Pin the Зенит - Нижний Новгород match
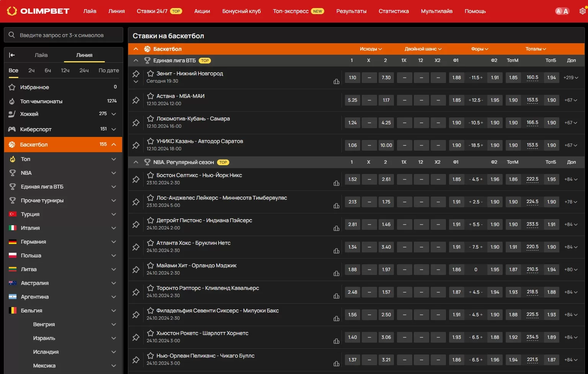 coord(136,74)
